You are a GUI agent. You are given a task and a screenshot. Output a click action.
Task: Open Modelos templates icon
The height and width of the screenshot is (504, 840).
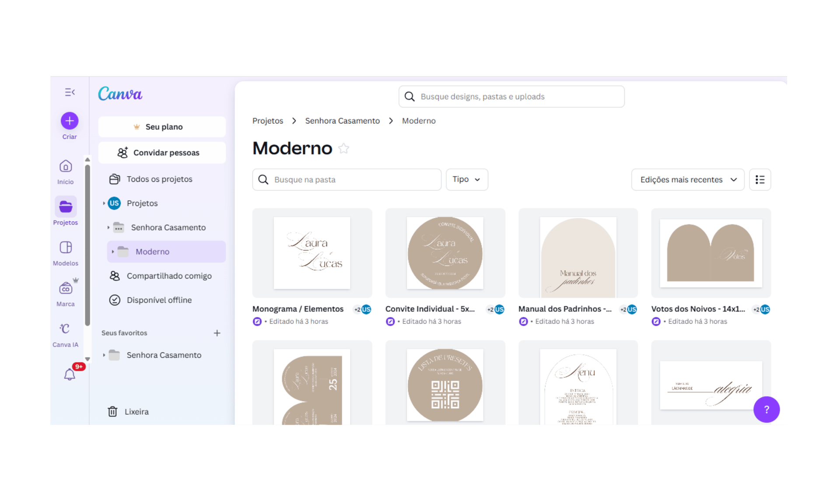[66, 248]
